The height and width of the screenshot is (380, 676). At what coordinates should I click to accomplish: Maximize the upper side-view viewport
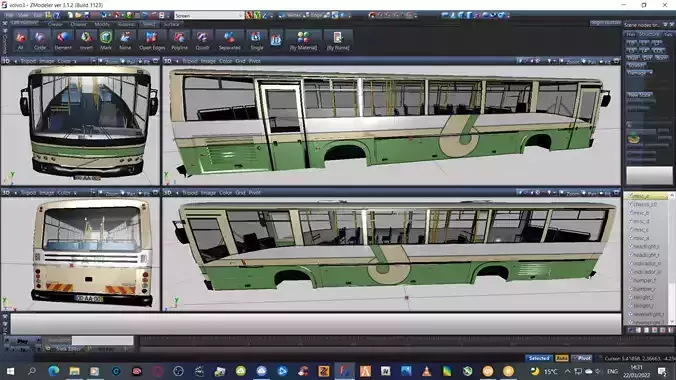pos(616,61)
